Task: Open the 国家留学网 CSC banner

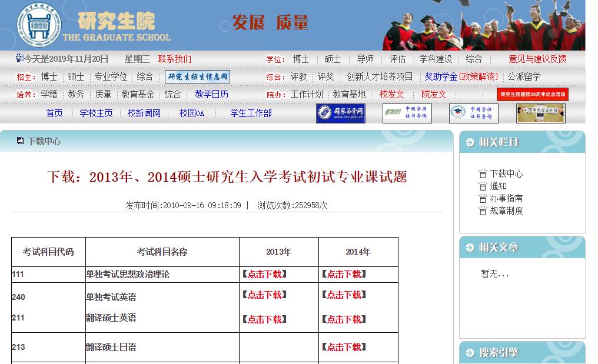Action: tap(340, 113)
